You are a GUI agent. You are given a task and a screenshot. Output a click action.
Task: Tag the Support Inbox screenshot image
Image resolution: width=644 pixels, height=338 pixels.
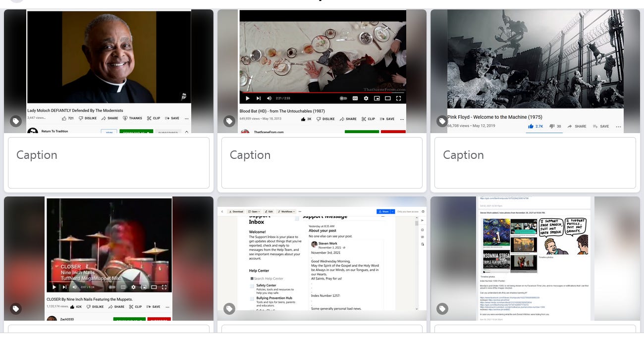pyautogui.click(x=229, y=309)
